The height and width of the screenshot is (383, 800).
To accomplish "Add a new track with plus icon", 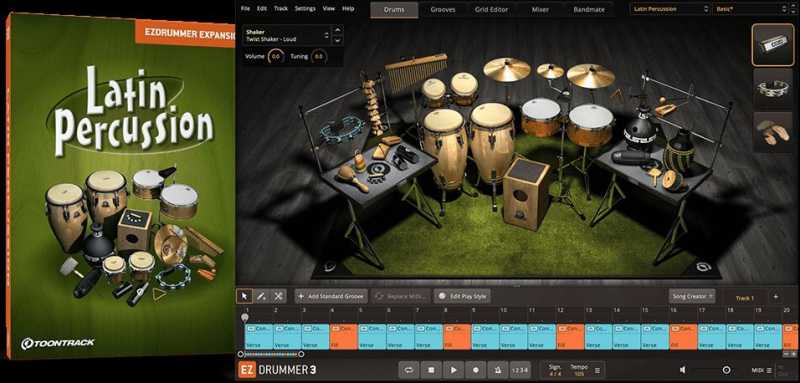I will click(x=776, y=296).
